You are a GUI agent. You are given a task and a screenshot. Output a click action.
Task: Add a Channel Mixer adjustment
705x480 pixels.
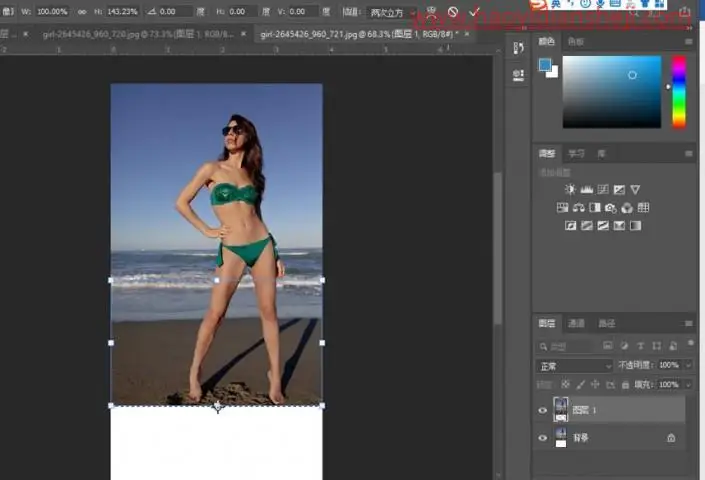[627, 207]
